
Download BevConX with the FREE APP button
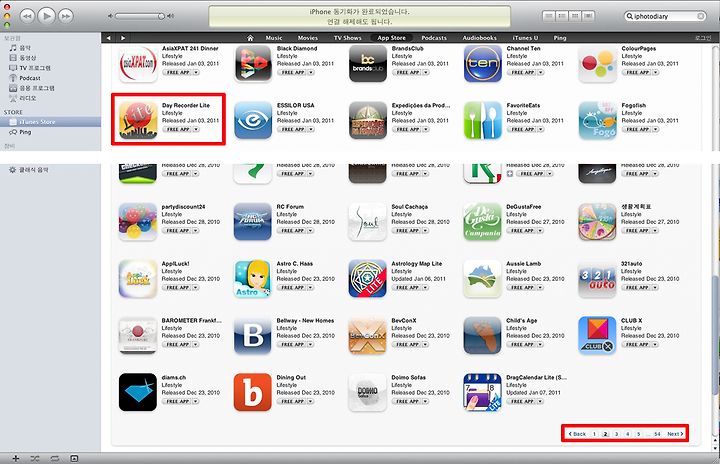tap(406, 345)
